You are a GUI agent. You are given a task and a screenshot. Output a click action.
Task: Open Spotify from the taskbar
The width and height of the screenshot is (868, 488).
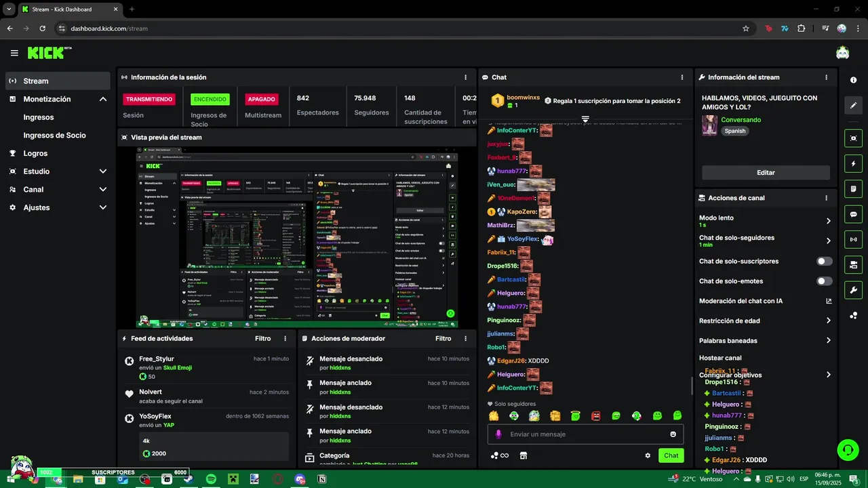[211, 479]
